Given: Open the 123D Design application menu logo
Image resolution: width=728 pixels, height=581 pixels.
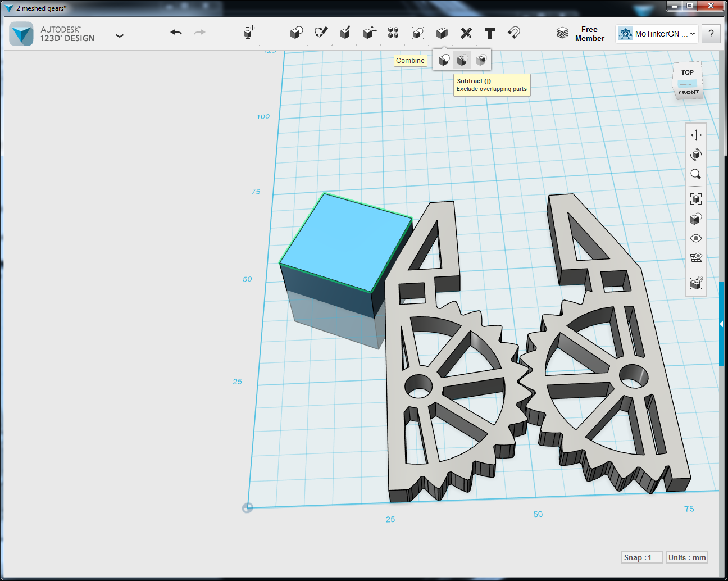Looking at the screenshot, I should coord(22,34).
